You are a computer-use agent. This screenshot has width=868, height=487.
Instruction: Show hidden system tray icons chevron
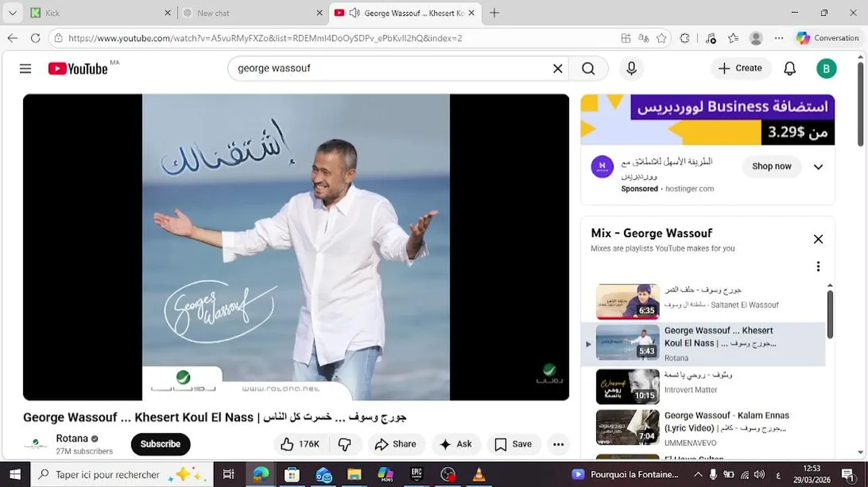pos(697,474)
